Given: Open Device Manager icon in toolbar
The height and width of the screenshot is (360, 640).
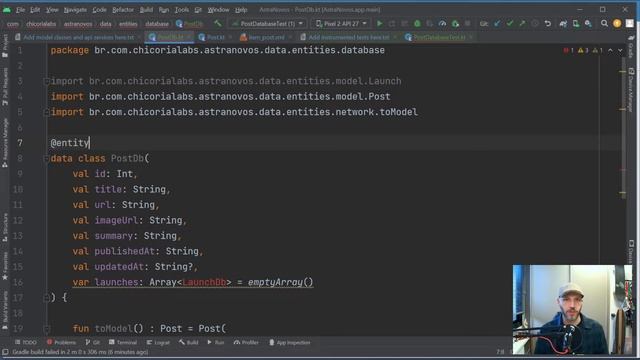Looking at the screenshot, I should point(576,24).
